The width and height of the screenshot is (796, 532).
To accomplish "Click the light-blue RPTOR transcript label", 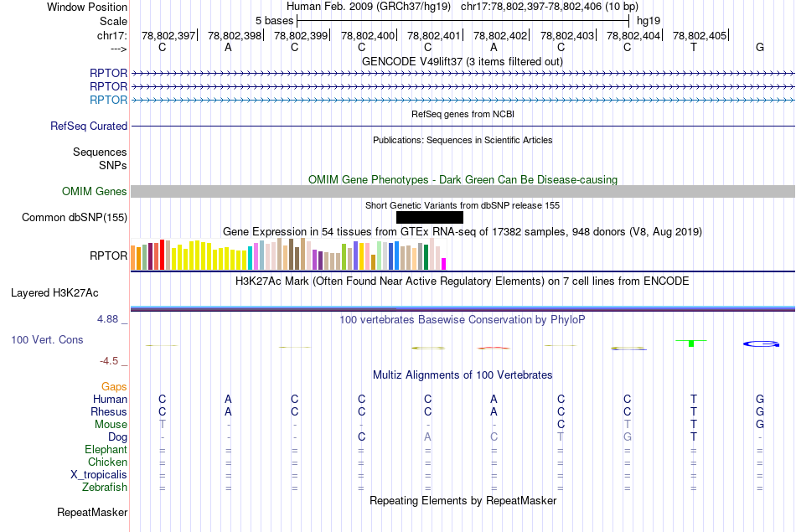I will pos(108,100).
